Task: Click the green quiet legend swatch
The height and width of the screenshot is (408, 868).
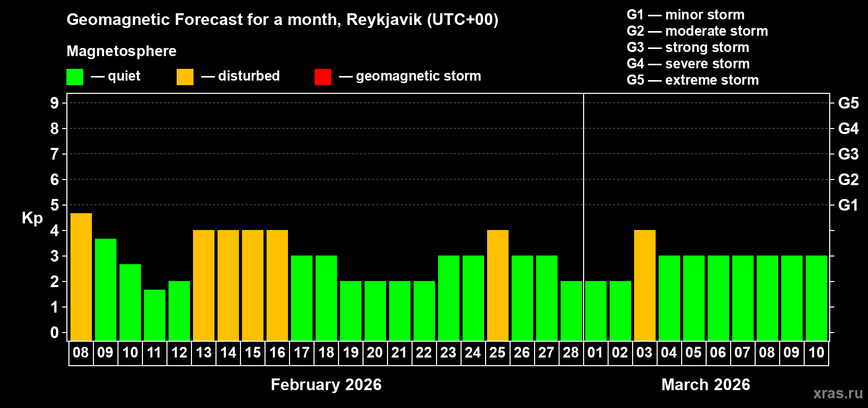Action: [75, 77]
